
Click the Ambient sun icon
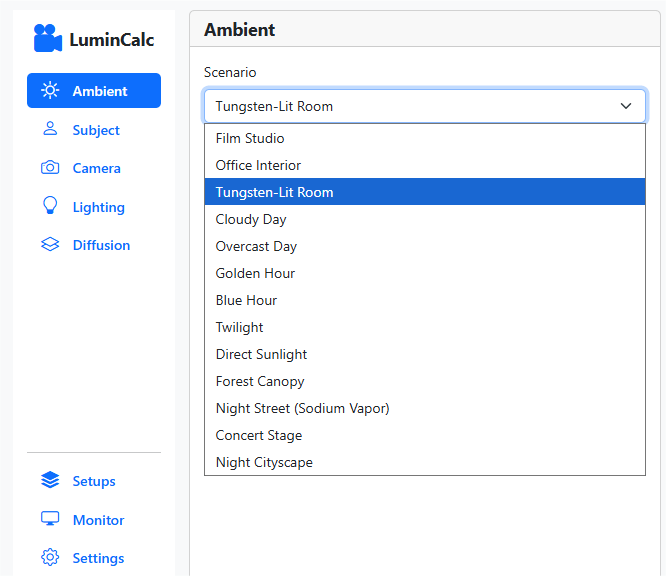[50, 91]
